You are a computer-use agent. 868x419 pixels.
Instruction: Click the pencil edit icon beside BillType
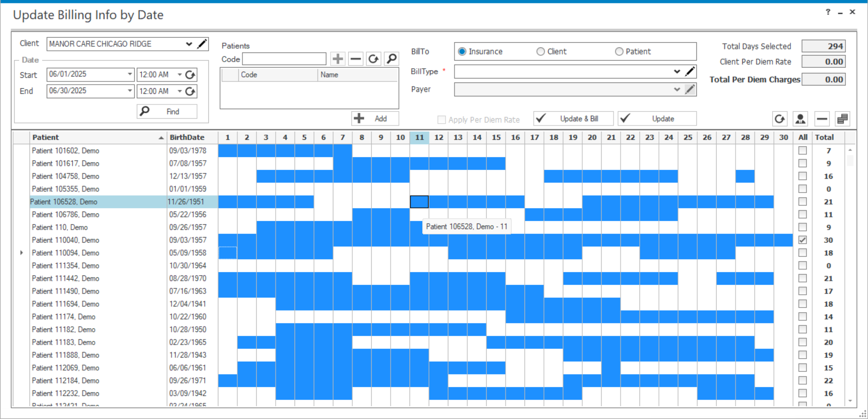[x=690, y=72]
